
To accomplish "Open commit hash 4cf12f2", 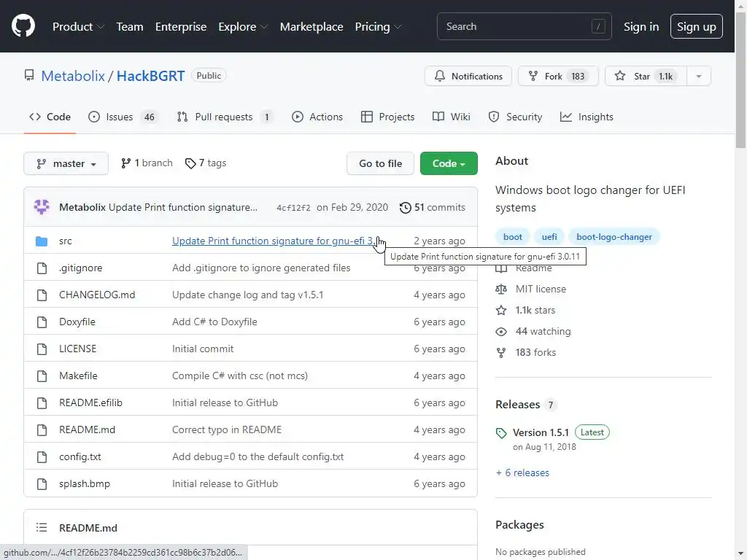I will pyautogui.click(x=293, y=208).
